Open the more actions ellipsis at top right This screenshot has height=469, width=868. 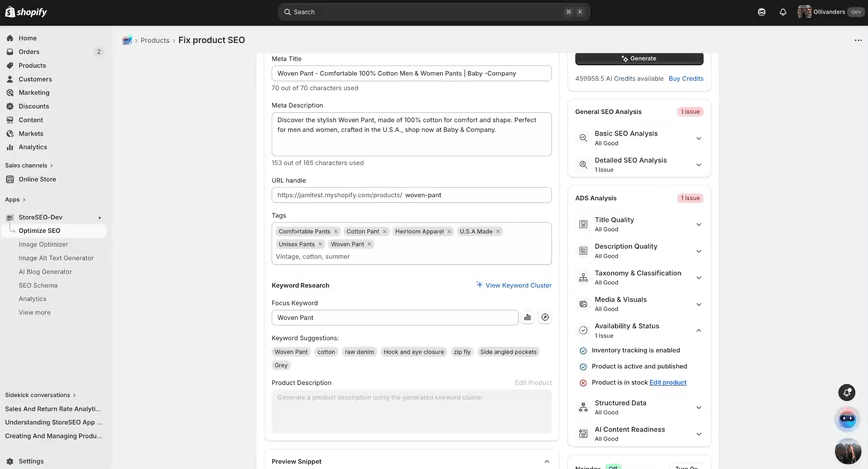pos(858,40)
